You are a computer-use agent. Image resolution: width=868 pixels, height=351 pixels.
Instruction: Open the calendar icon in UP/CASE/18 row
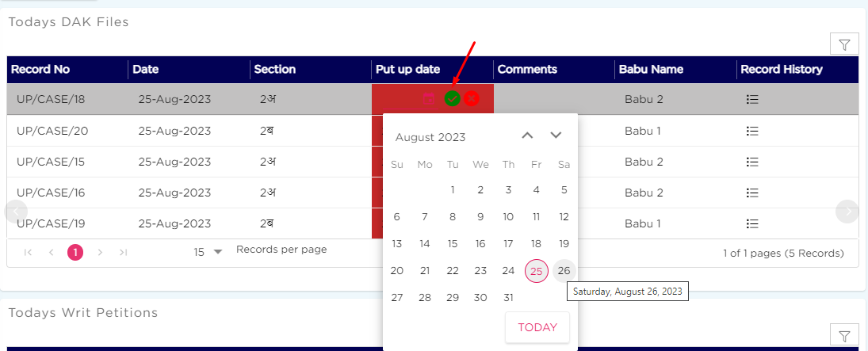tap(429, 99)
